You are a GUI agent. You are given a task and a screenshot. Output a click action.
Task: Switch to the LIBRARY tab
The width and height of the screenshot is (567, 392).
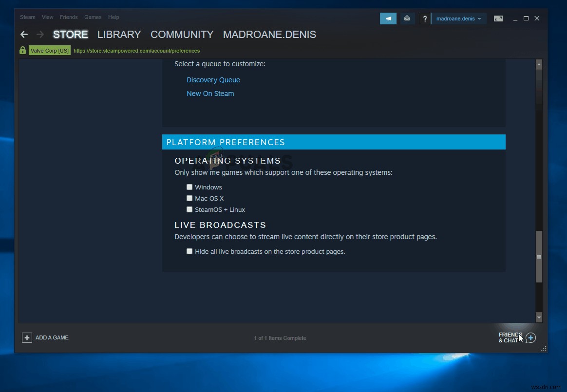pos(119,34)
